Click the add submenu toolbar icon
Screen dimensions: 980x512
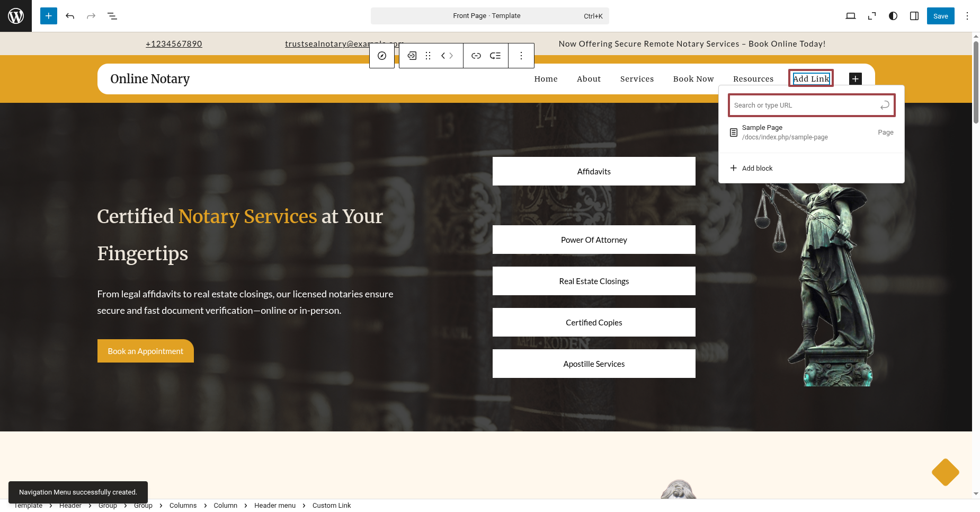click(495, 56)
